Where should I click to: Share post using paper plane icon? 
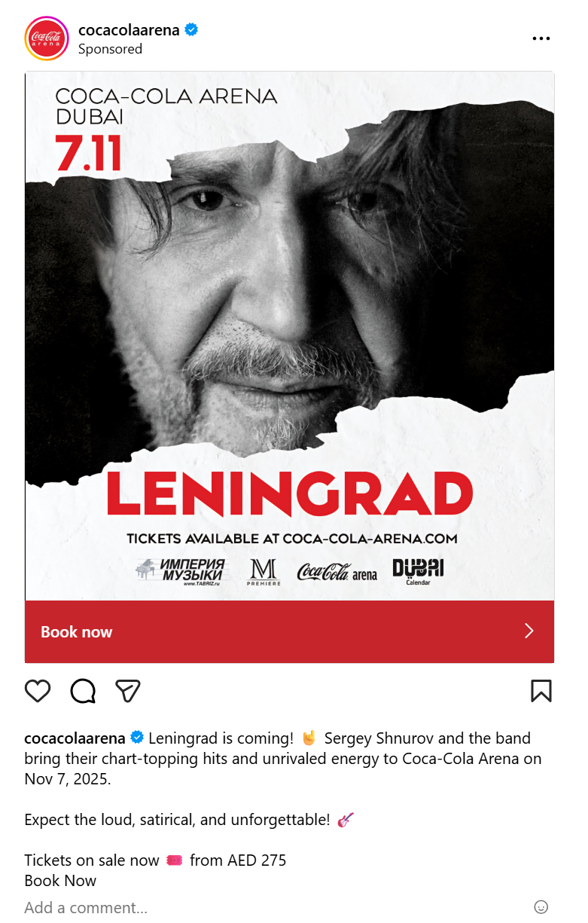point(128,690)
